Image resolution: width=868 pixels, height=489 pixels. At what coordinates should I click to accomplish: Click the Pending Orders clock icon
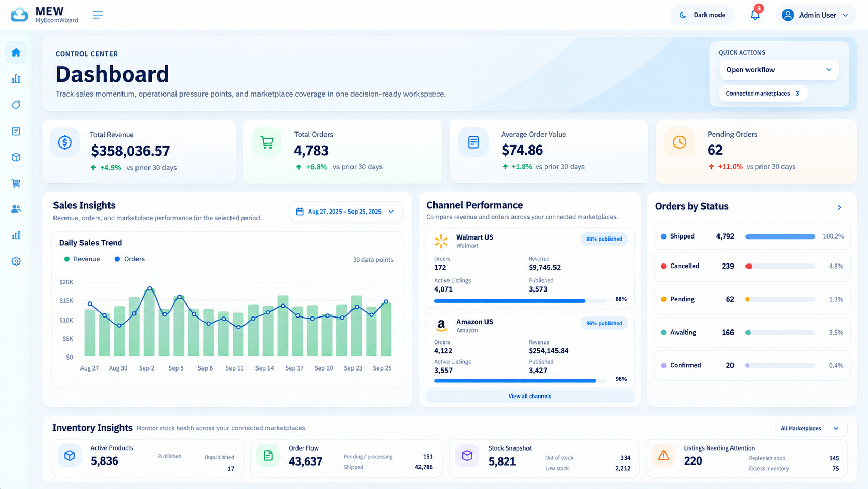680,142
